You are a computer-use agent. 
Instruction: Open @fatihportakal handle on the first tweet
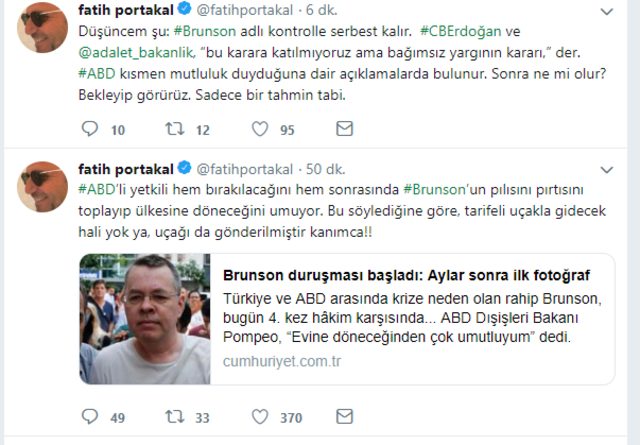tap(244, 10)
